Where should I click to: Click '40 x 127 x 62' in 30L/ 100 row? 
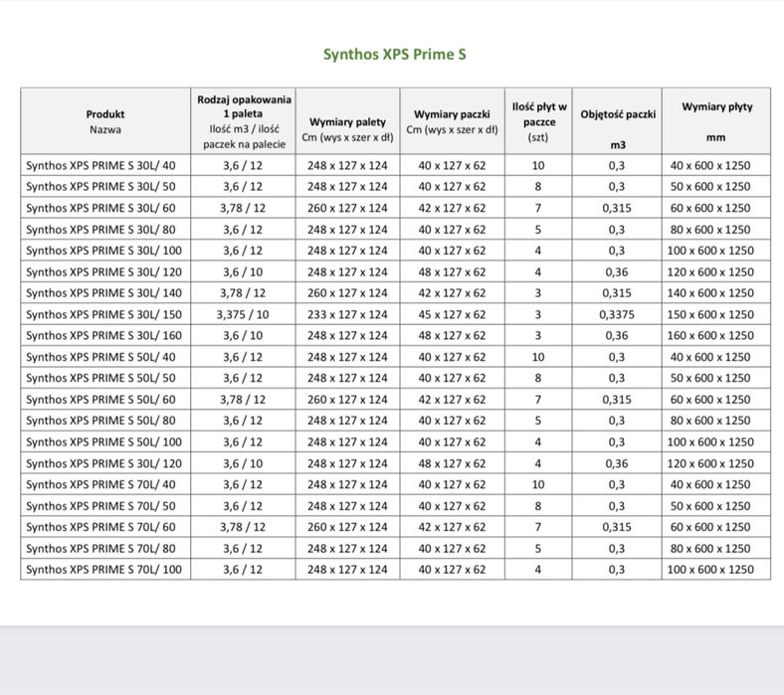pyautogui.click(x=452, y=251)
